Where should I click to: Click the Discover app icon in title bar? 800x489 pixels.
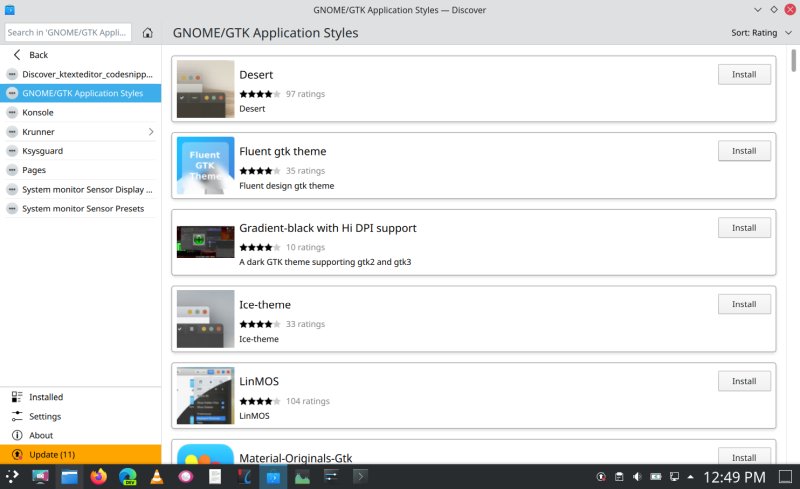(x=10, y=10)
